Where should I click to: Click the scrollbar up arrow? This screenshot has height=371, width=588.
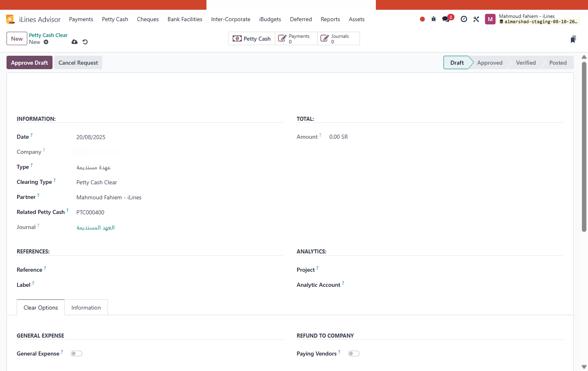click(584, 57)
